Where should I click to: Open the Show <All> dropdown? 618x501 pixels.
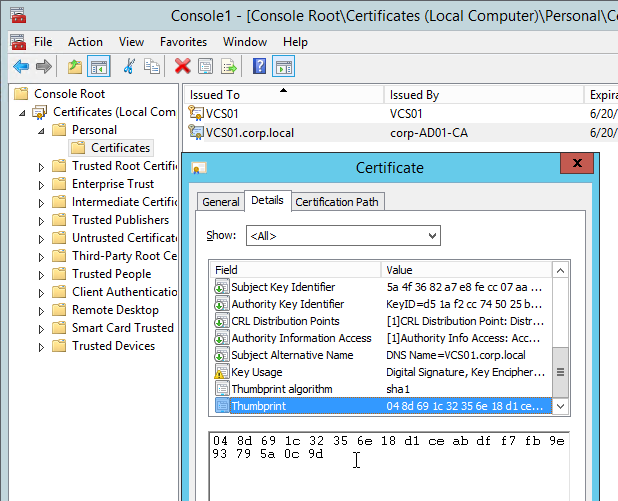[343, 236]
